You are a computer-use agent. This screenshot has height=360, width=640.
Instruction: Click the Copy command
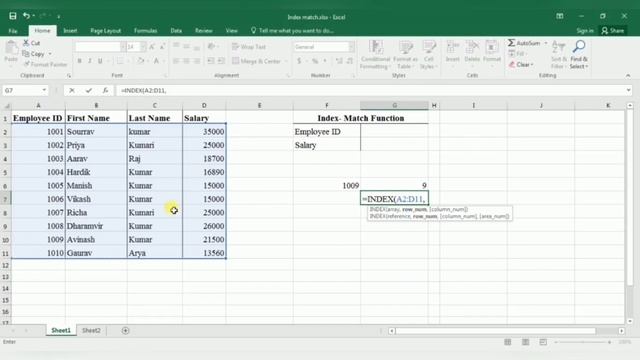33,54
